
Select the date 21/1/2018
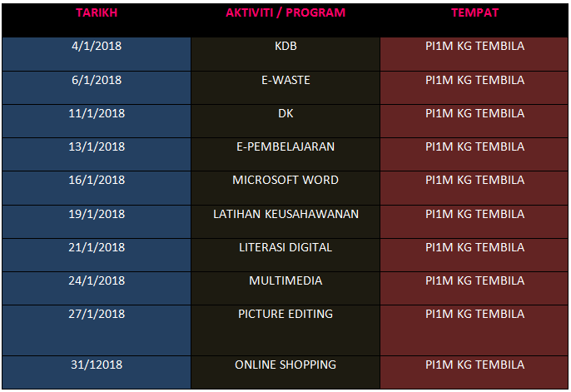click(97, 248)
